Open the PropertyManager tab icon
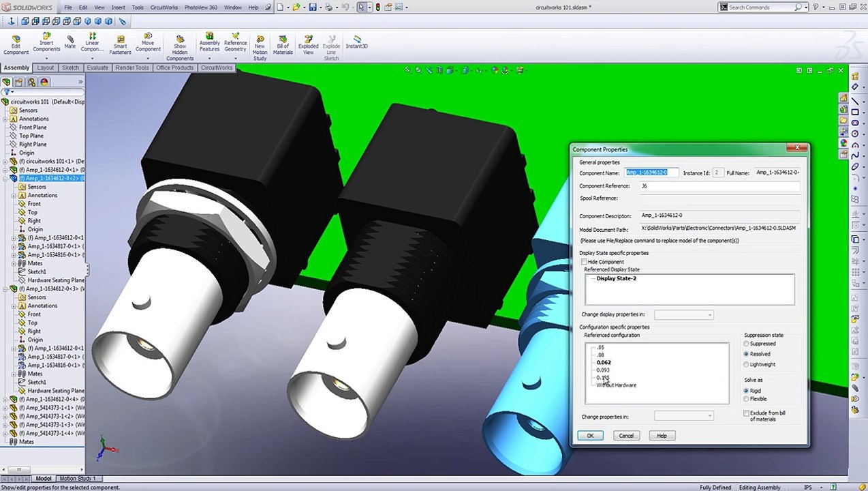This screenshot has width=868, height=491. point(19,82)
